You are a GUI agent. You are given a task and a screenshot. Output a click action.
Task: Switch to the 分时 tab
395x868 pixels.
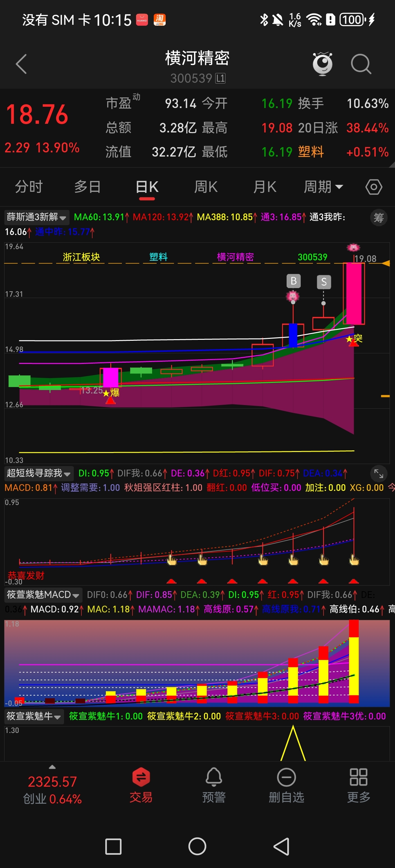(x=29, y=187)
